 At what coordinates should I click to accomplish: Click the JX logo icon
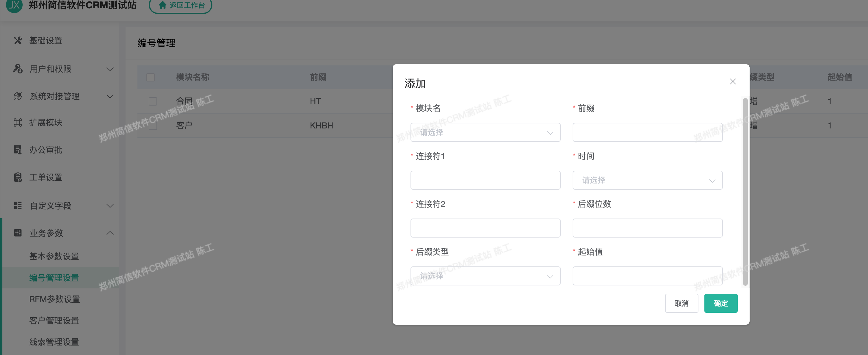click(x=14, y=5)
